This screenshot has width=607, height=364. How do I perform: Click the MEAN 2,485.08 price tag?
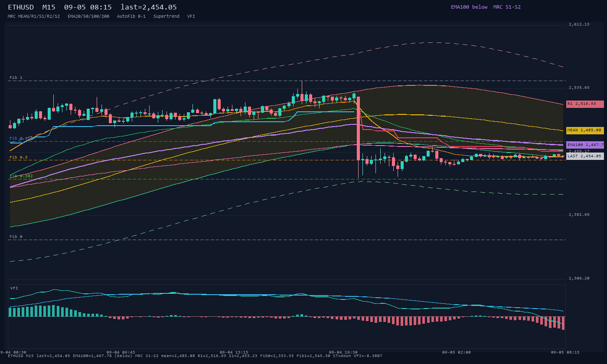(x=585, y=130)
